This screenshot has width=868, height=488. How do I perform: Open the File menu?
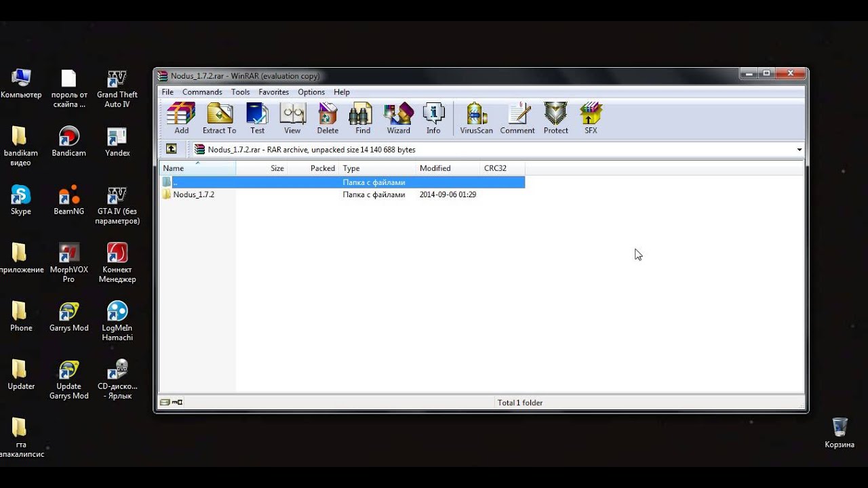pyautogui.click(x=167, y=92)
